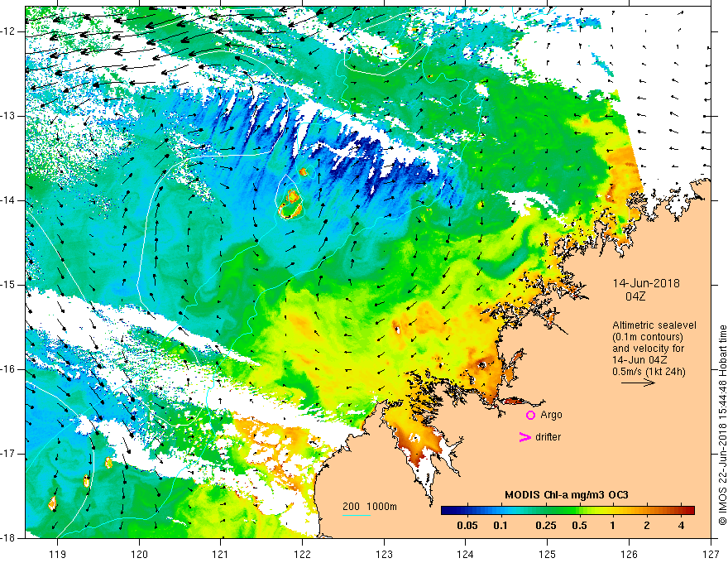Click longitude axis label "127"
The width and height of the screenshot is (728, 563).
click(x=711, y=554)
